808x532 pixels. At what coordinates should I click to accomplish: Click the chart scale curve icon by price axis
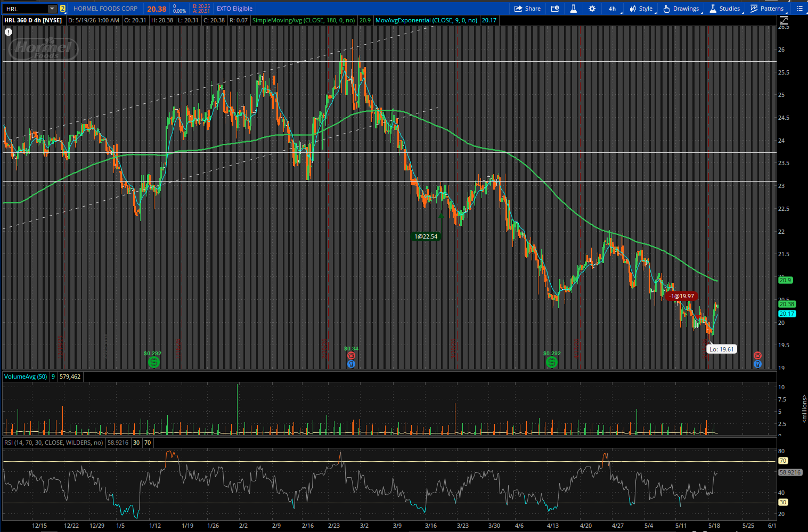[x=783, y=21]
